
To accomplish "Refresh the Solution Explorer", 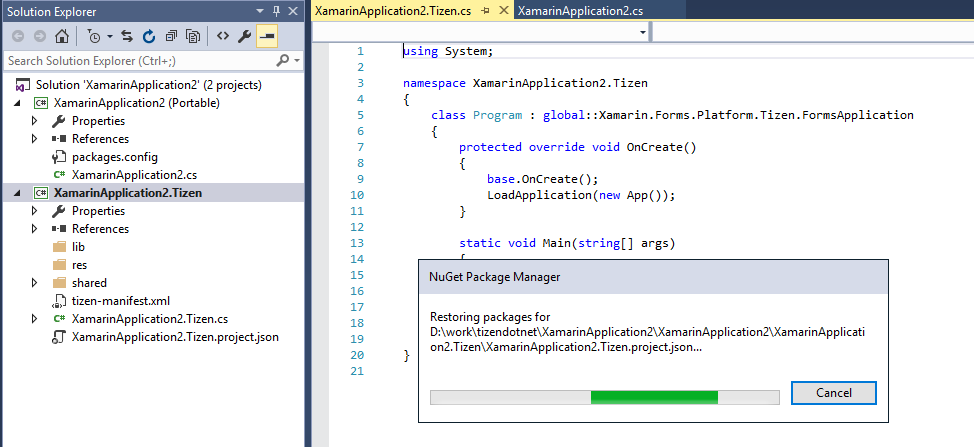I will [x=149, y=37].
